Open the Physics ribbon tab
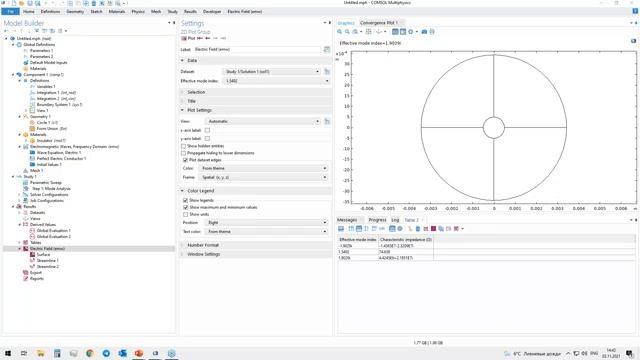 (x=138, y=11)
